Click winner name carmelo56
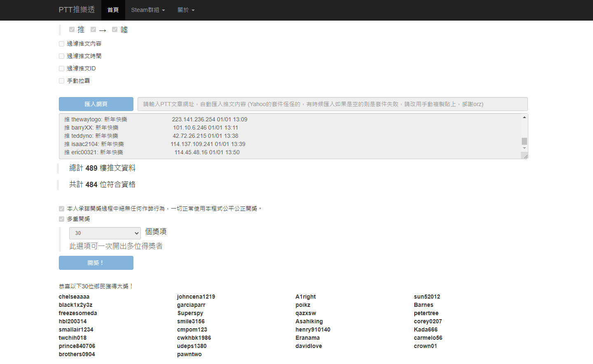The height and width of the screenshot is (364, 593). (428, 338)
